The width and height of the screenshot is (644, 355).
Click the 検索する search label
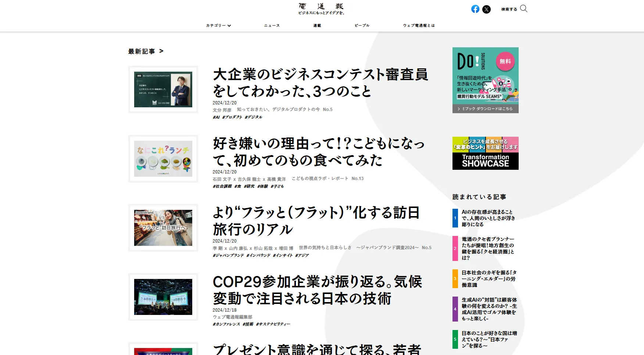tap(509, 9)
